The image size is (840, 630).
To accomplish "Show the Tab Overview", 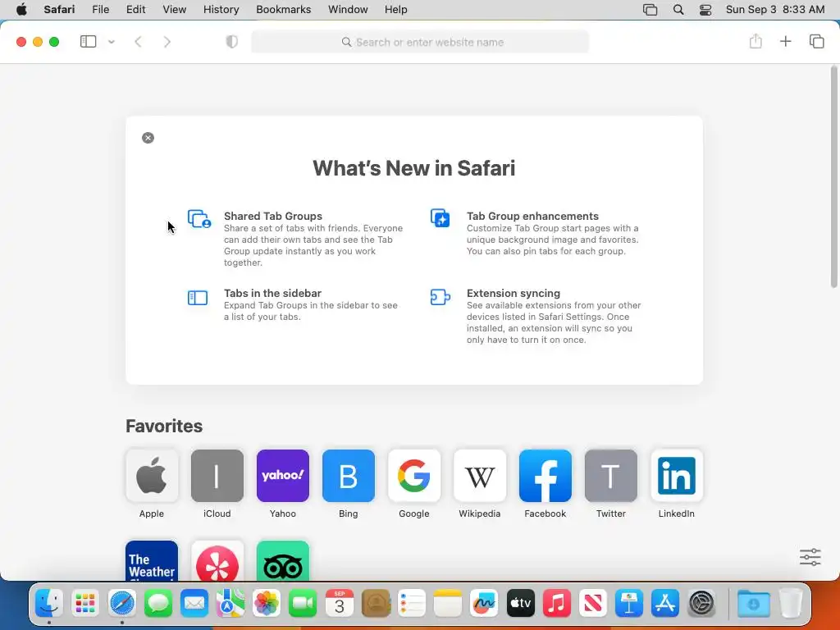I will pos(816,41).
